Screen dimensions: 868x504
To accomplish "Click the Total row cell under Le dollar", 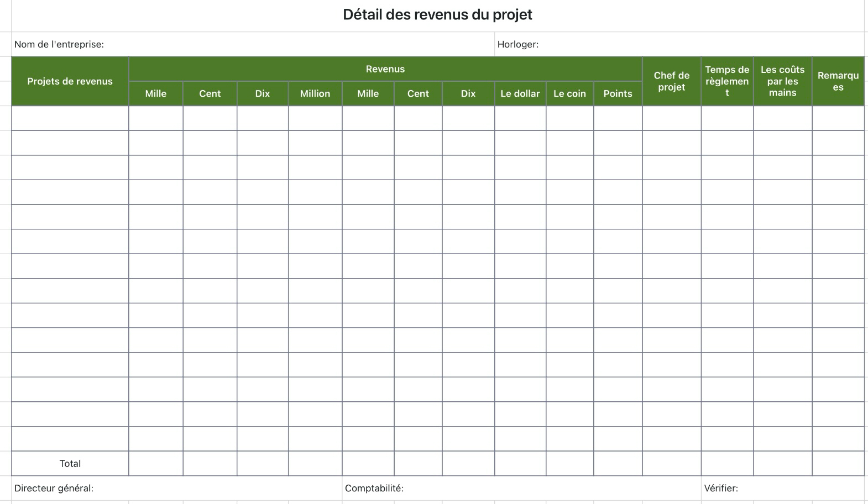I will (x=520, y=464).
